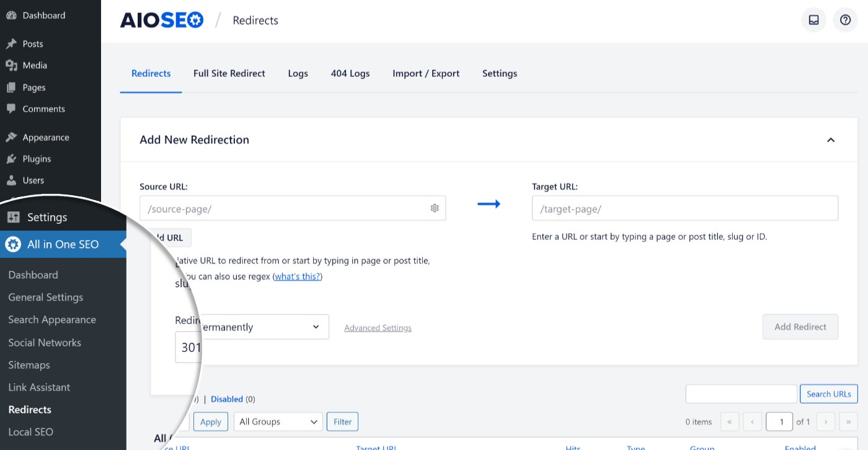Go to first page of results
868x450 pixels.
(x=729, y=421)
